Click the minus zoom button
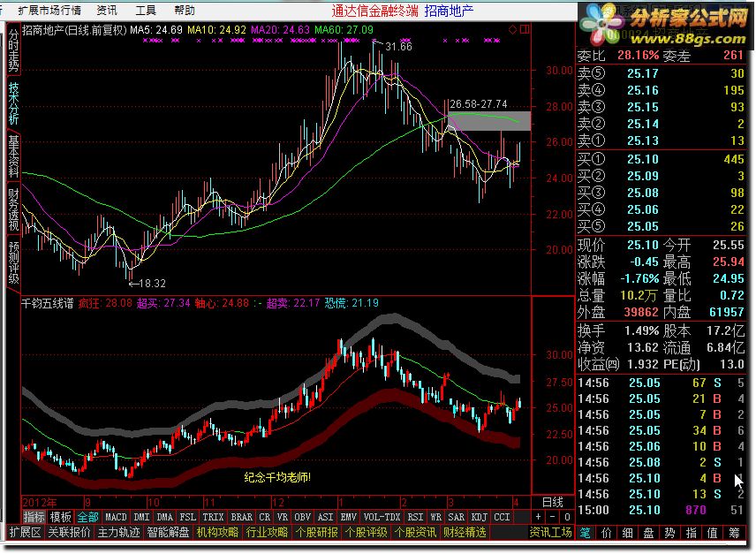Screen dimensions: 756x554 553,517
